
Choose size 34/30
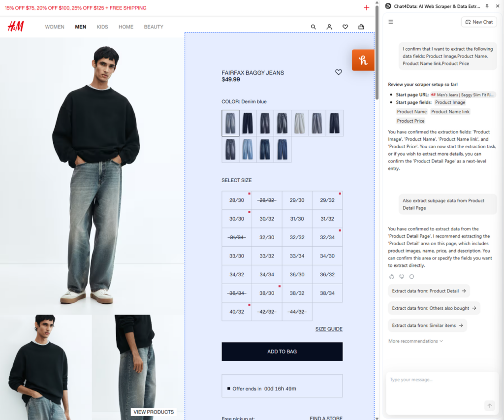point(327,256)
